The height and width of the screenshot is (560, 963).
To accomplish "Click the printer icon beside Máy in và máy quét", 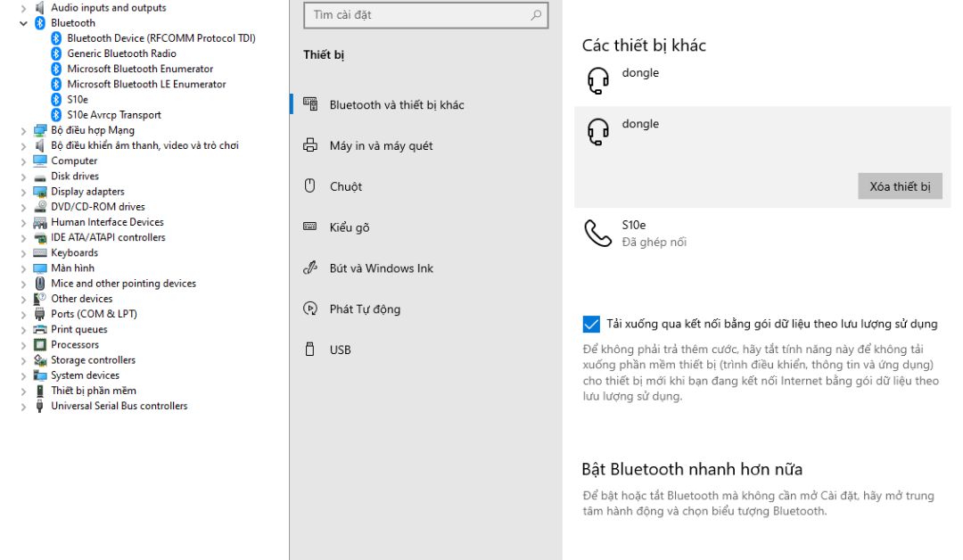I will (x=310, y=145).
